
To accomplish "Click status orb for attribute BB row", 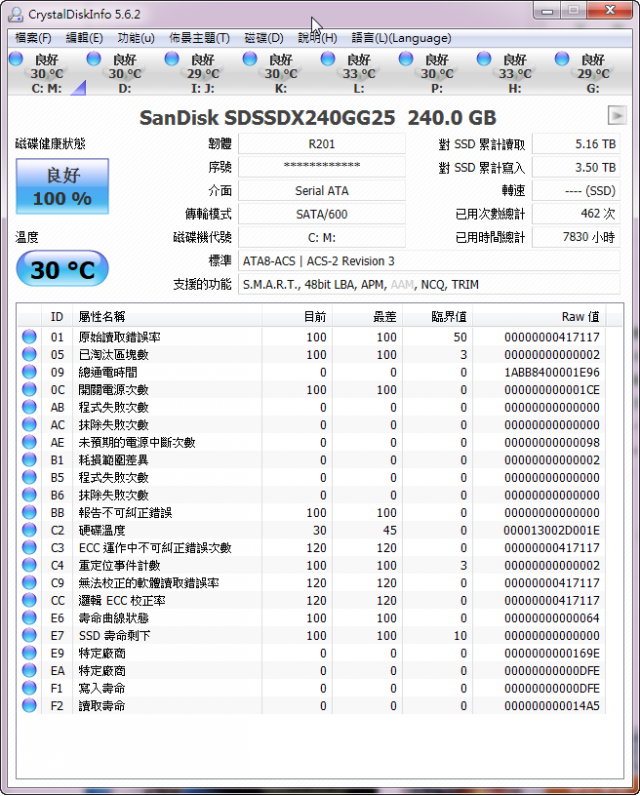I will click(x=29, y=512).
